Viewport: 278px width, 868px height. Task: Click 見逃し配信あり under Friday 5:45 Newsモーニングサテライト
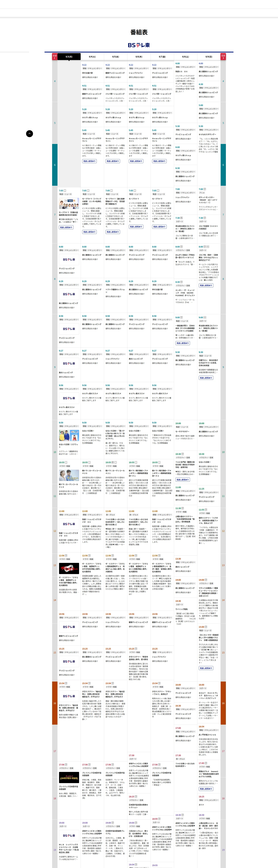[159, 161]
